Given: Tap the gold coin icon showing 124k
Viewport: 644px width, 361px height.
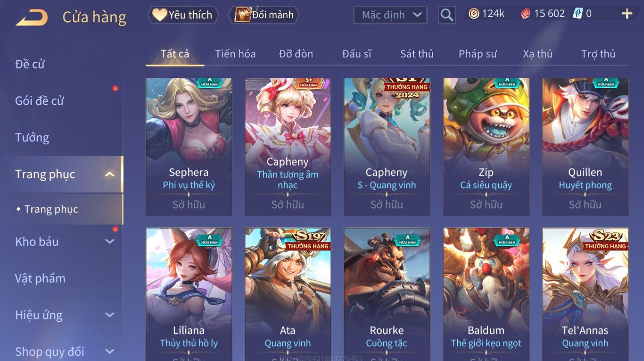Looking at the screenshot, I should 474,14.
